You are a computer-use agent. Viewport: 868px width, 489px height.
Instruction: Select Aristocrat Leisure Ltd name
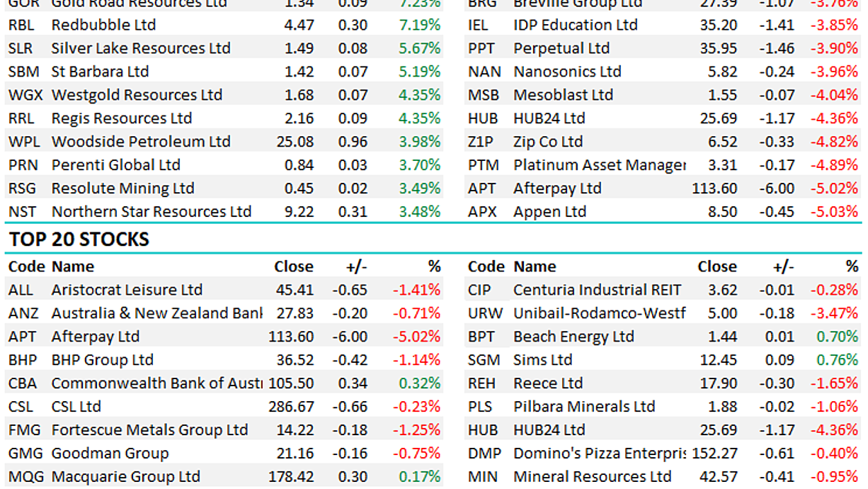[127, 290]
